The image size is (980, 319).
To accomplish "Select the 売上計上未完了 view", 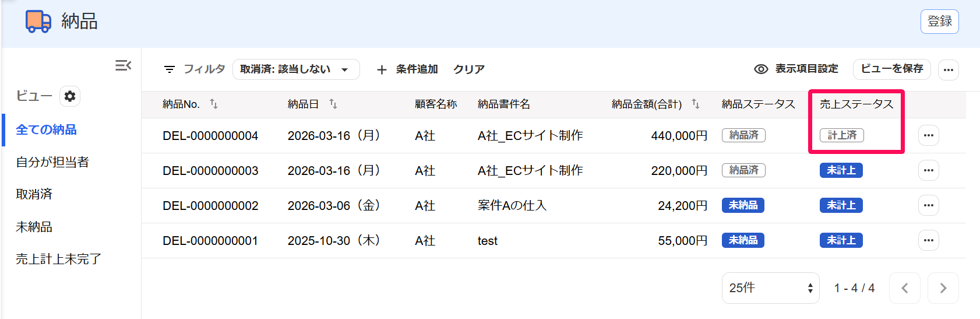I will pyautogui.click(x=58, y=259).
